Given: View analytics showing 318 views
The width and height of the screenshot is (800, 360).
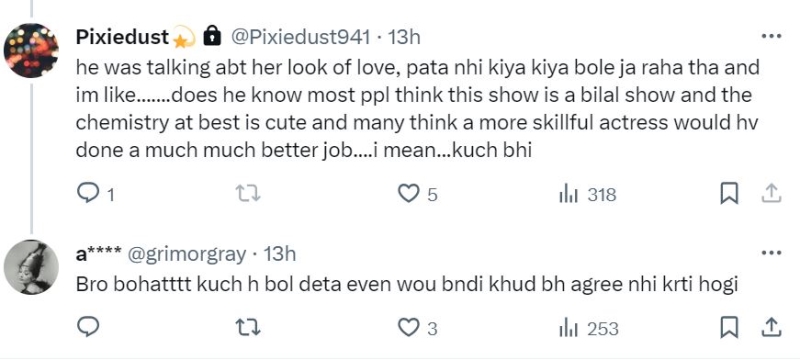Looking at the screenshot, I should tap(588, 194).
